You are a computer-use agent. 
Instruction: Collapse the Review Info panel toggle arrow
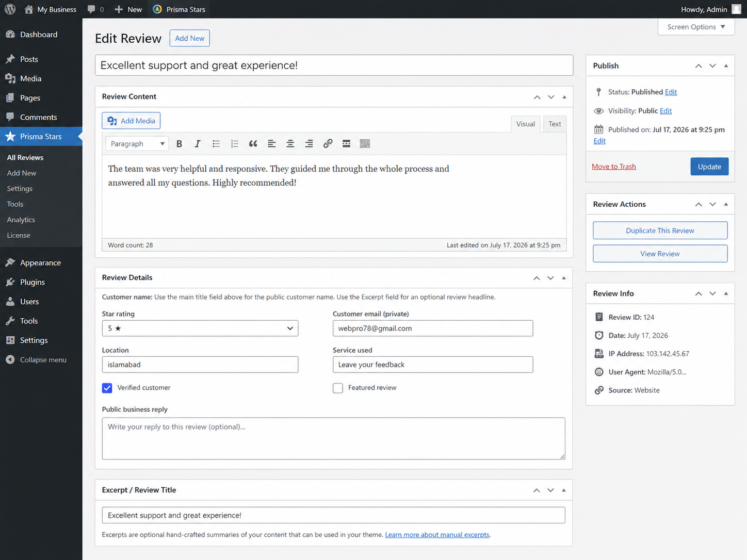click(x=726, y=293)
